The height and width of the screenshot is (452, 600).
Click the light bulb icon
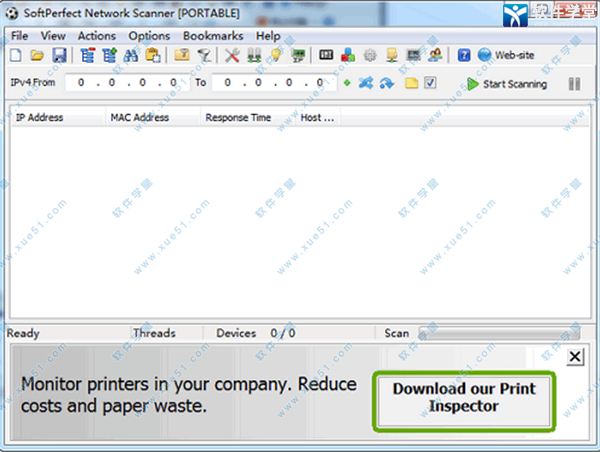click(x=275, y=56)
